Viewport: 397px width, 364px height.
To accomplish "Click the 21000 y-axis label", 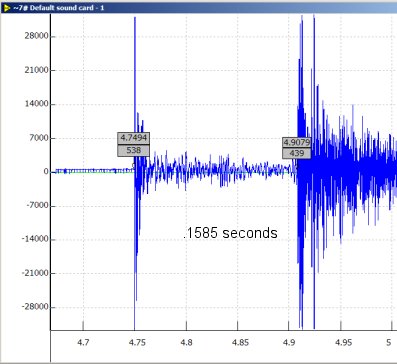I will [x=36, y=70].
